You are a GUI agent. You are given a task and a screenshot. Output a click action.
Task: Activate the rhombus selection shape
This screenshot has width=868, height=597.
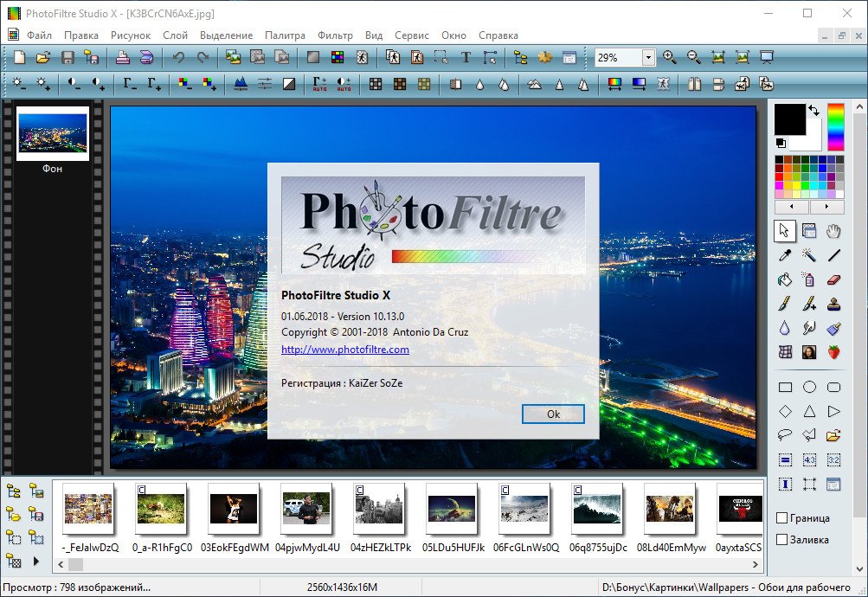(x=785, y=412)
